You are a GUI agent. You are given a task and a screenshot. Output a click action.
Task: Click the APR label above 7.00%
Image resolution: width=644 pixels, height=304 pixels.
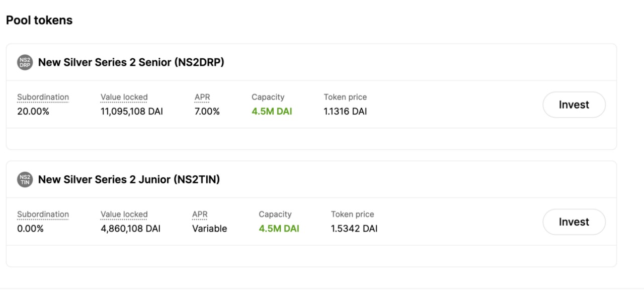coord(202,97)
